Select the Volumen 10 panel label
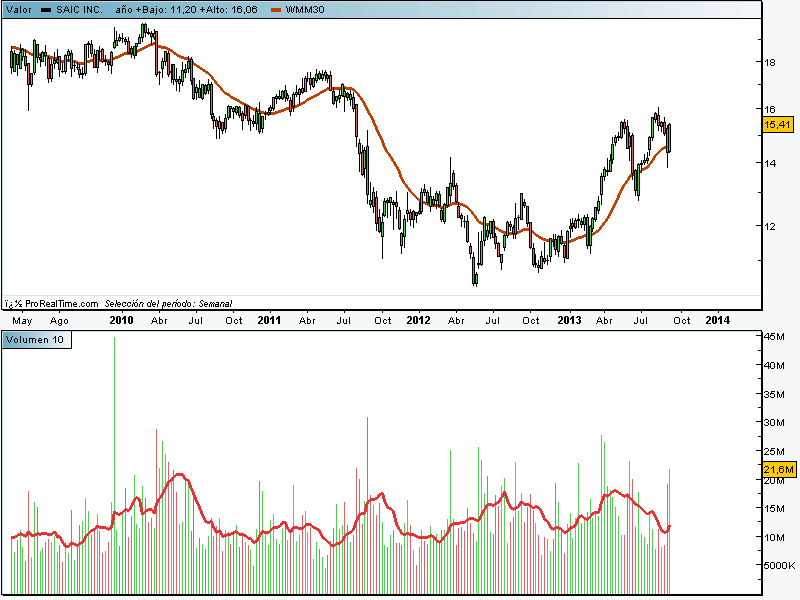 click(x=36, y=340)
